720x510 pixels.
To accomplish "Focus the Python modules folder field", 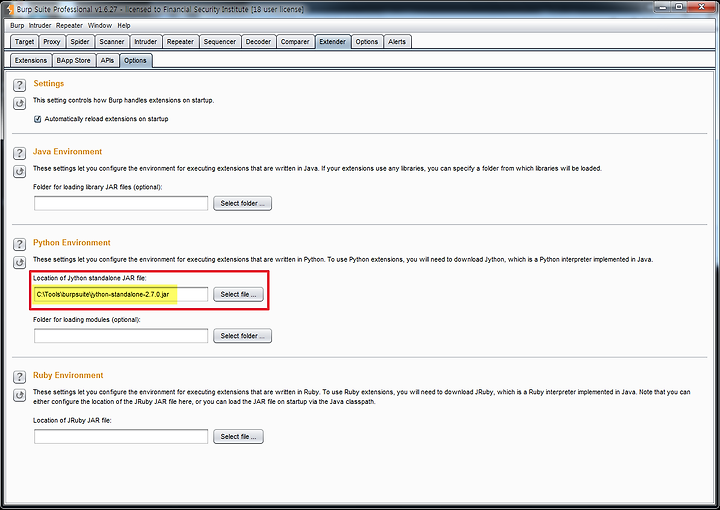I will pyautogui.click(x=121, y=336).
